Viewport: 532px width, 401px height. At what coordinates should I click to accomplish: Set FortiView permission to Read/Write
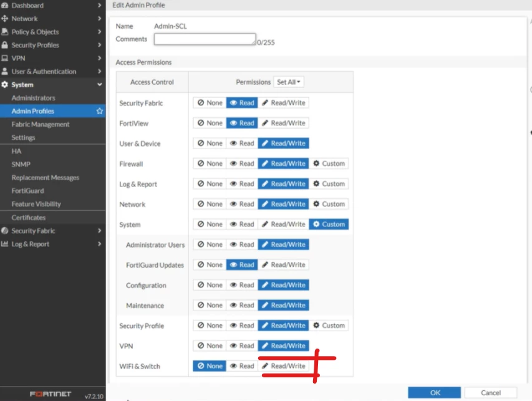click(283, 123)
